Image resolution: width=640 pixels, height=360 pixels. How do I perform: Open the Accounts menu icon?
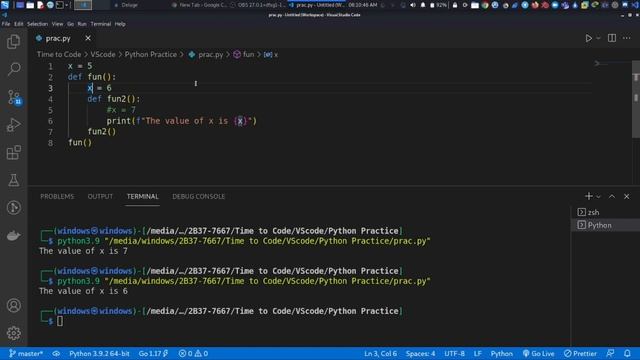click(13, 305)
